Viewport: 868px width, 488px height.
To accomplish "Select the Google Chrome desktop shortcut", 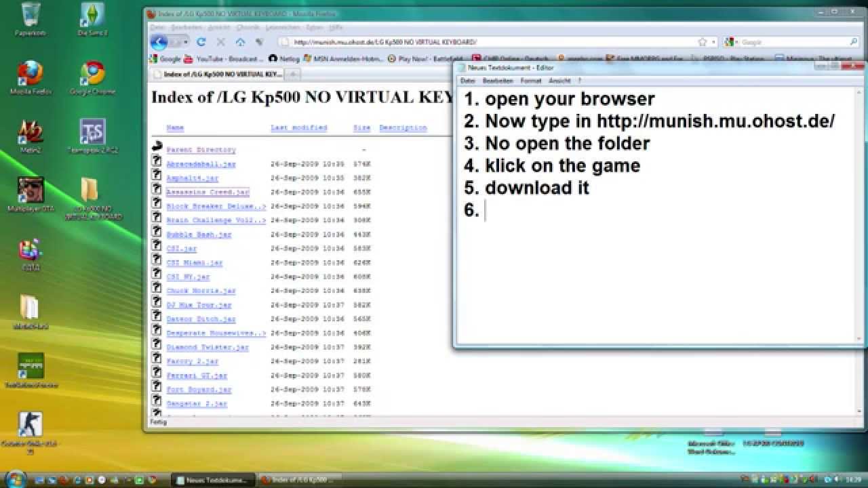I will click(x=92, y=77).
